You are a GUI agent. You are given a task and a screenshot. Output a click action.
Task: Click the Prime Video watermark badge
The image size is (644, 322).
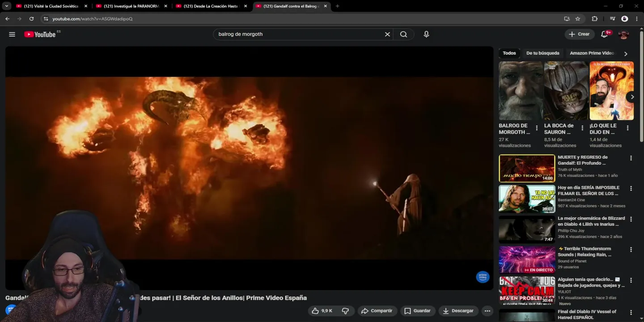point(483,277)
